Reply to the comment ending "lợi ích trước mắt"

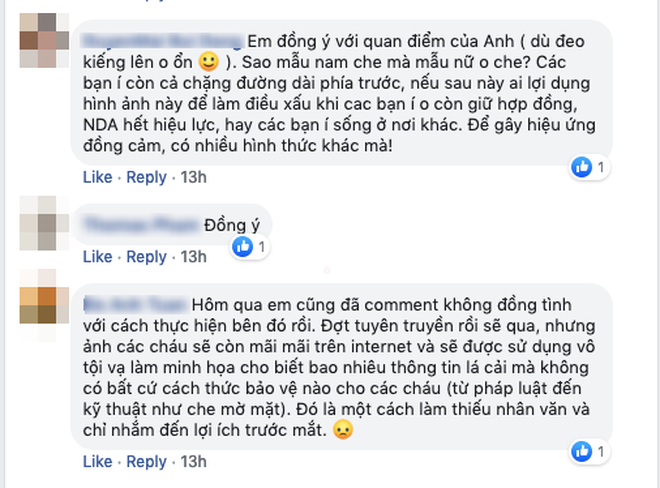[x=145, y=461]
